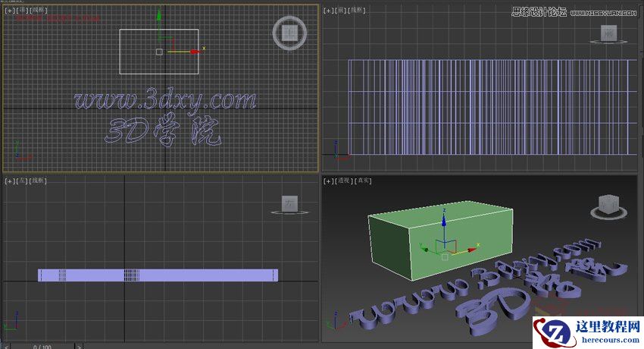Open the 前 view label menu

click(340, 11)
